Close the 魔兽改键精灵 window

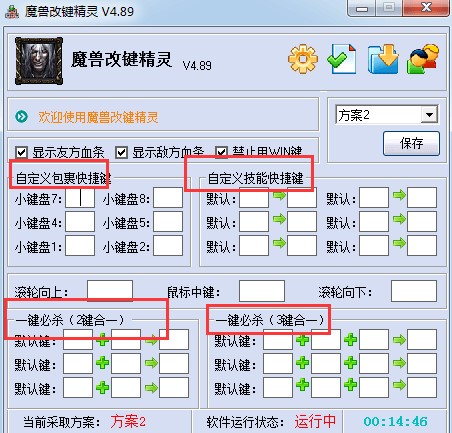pyautogui.click(x=426, y=8)
